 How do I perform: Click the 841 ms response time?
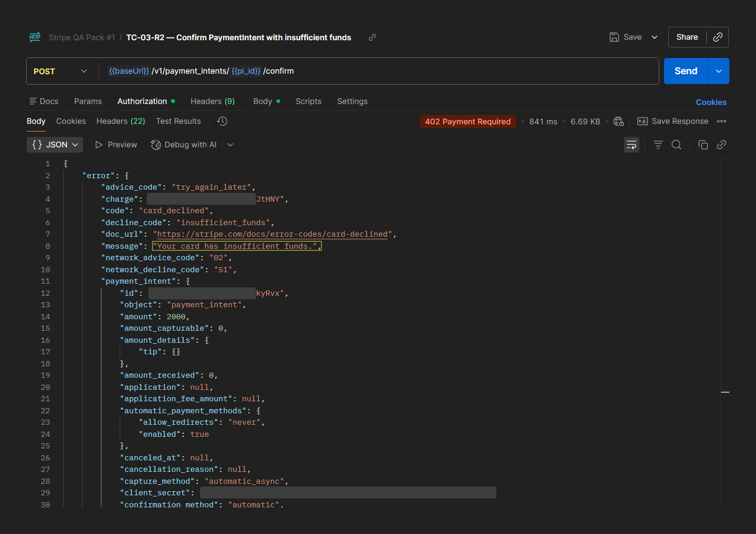543,122
